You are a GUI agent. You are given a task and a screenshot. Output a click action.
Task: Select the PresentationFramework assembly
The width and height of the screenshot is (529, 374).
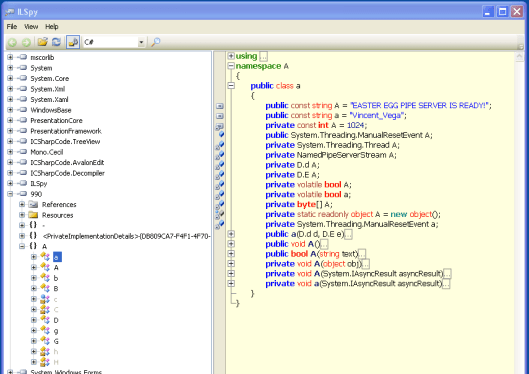pos(66,131)
